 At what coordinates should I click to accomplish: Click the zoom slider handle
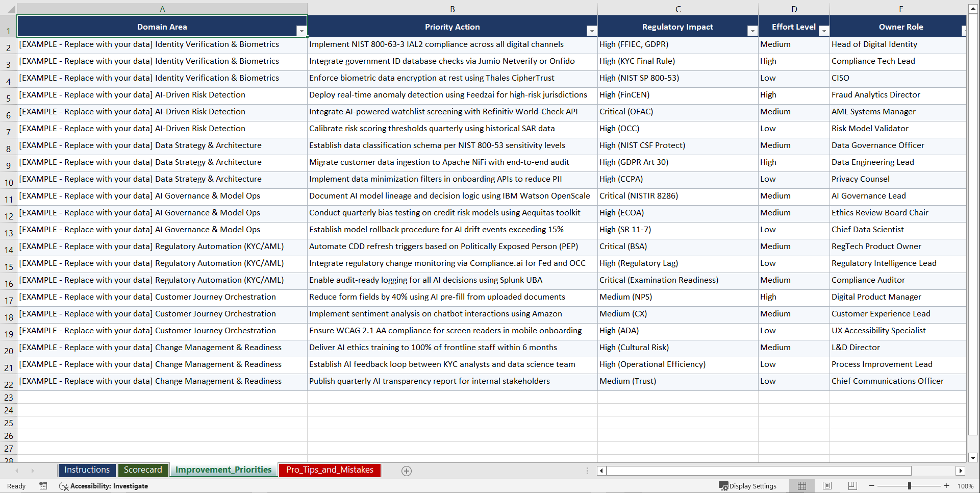point(910,486)
